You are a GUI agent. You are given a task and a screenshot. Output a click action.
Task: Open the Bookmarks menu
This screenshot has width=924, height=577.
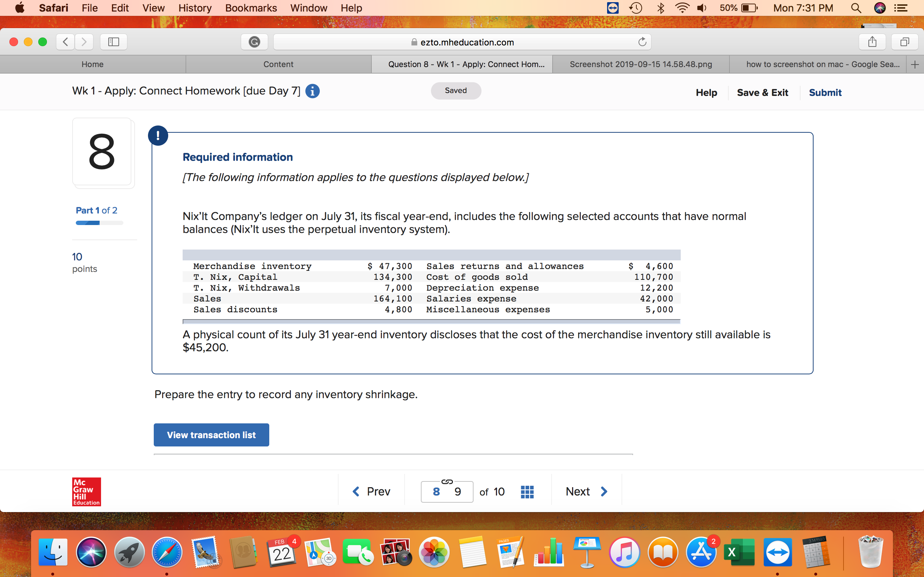point(251,8)
